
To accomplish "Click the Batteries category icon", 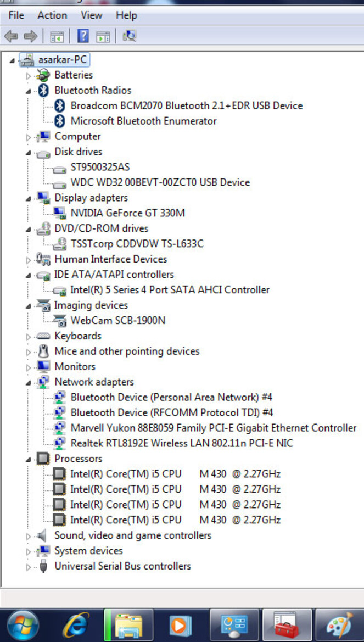I will pos(43,75).
